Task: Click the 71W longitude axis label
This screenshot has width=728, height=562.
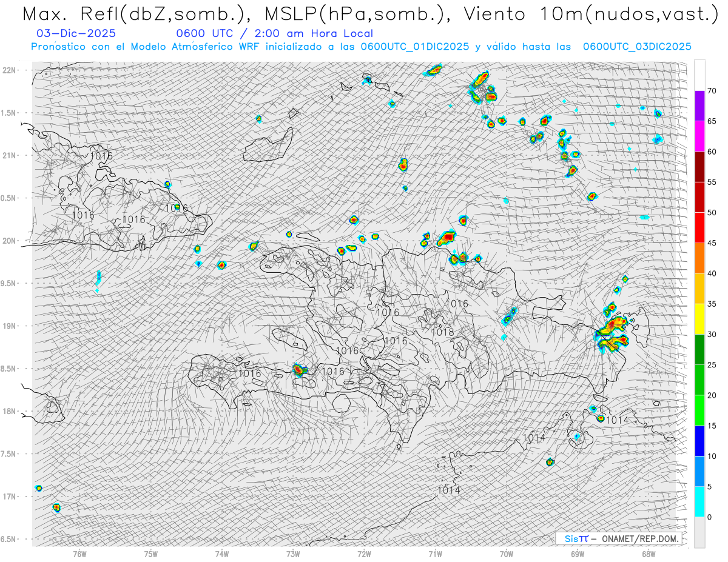Action: 435,553
